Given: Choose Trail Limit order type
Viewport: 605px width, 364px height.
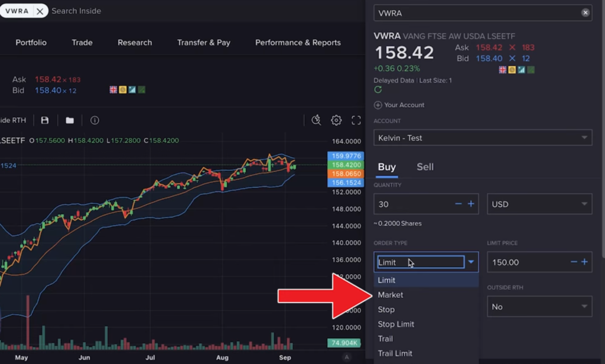Looking at the screenshot, I should click(x=426, y=353).
